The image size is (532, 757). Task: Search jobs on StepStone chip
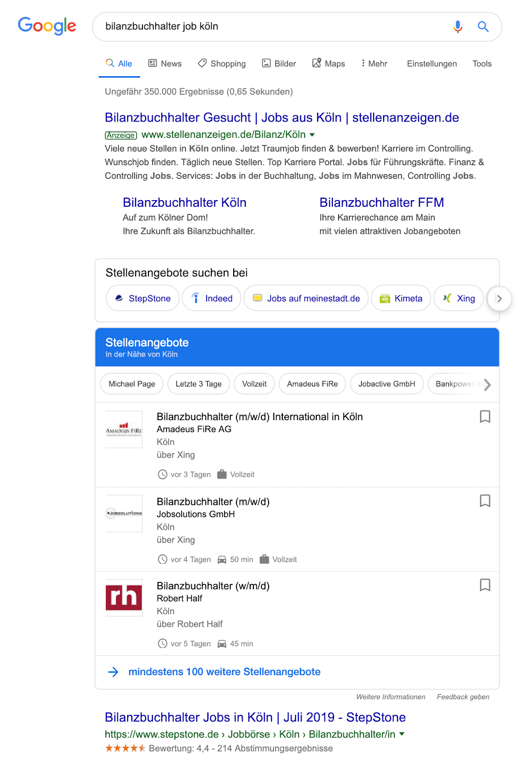click(x=142, y=298)
